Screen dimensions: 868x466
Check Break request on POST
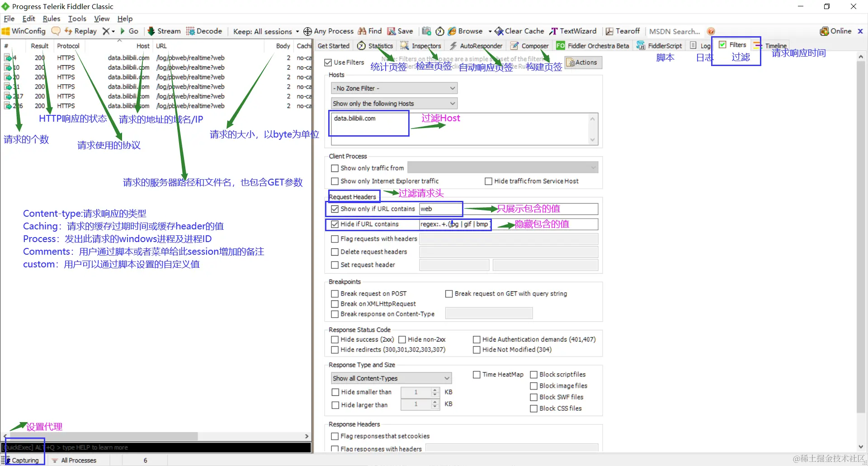pos(335,294)
